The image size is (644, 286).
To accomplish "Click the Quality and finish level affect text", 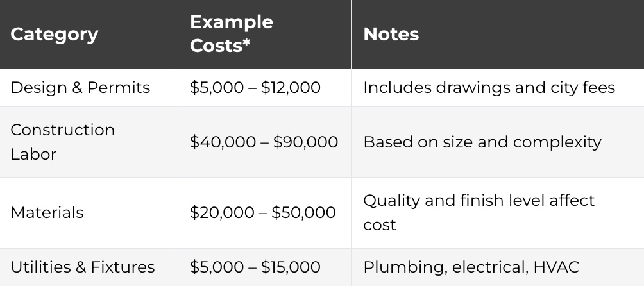I will 479,200.
